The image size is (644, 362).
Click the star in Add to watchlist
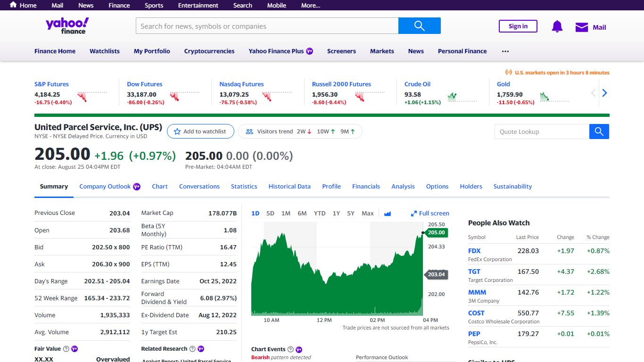[177, 132]
